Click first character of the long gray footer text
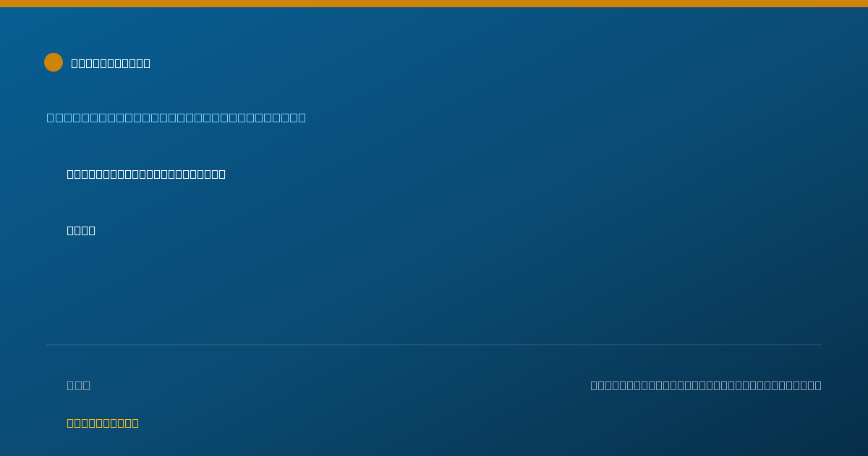The image size is (868, 456). coord(595,385)
